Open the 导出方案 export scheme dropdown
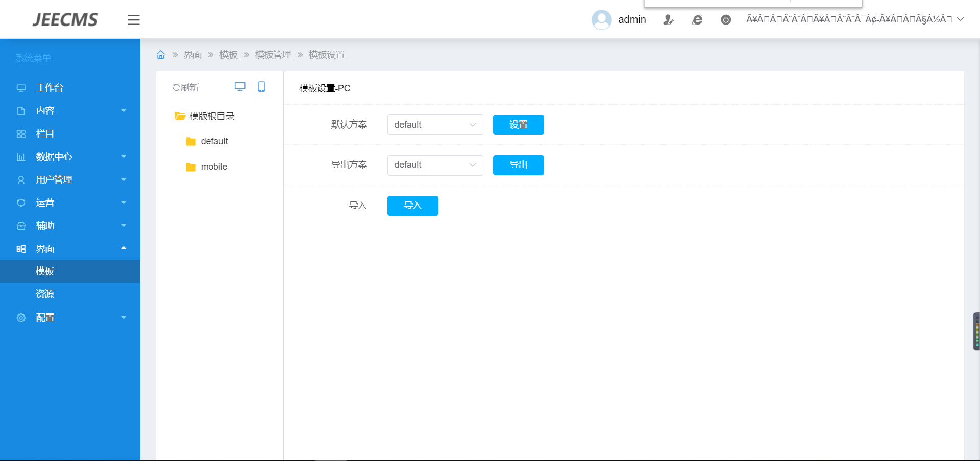The width and height of the screenshot is (980, 461). (x=435, y=165)
